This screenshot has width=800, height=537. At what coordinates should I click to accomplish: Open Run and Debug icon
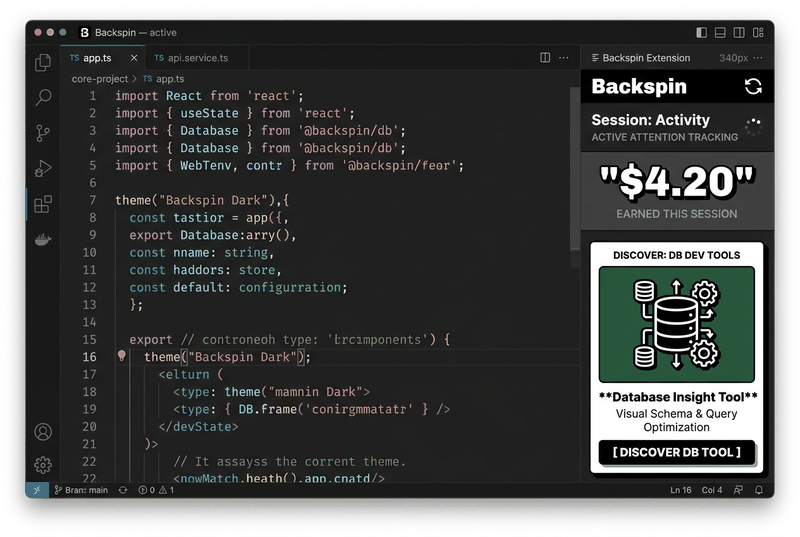tap(43, 169)
